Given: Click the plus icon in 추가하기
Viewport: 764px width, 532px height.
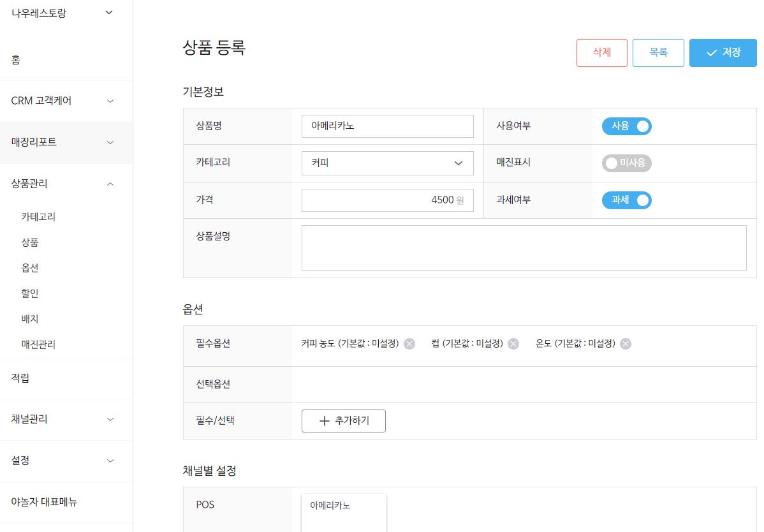Looking at the screenshot, I should pos(325,421).
